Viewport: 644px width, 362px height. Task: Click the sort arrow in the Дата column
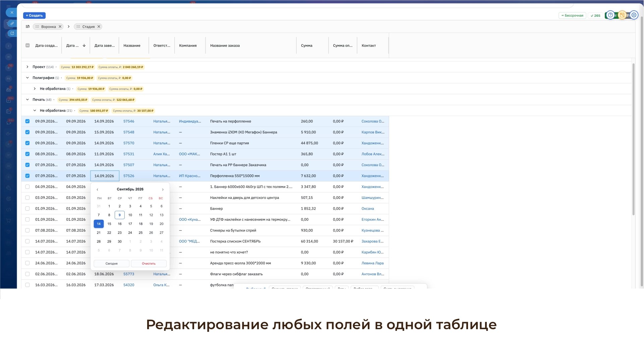[84, 46]
